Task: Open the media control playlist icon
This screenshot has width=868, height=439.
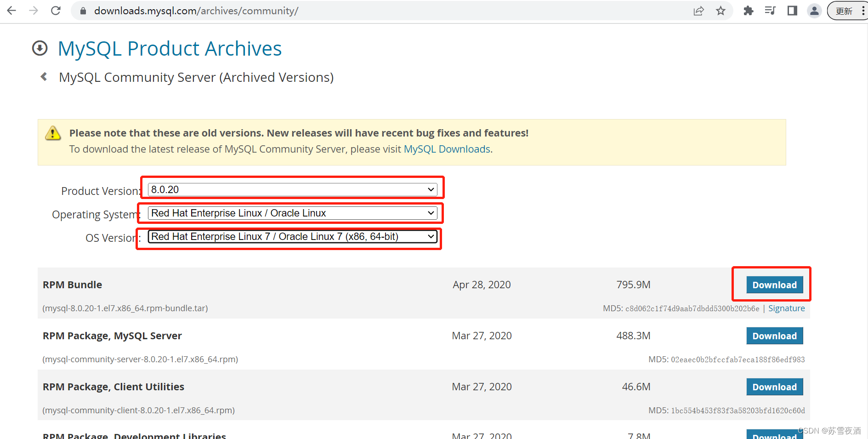Action: pyautogui.click(x=770, y=11)
